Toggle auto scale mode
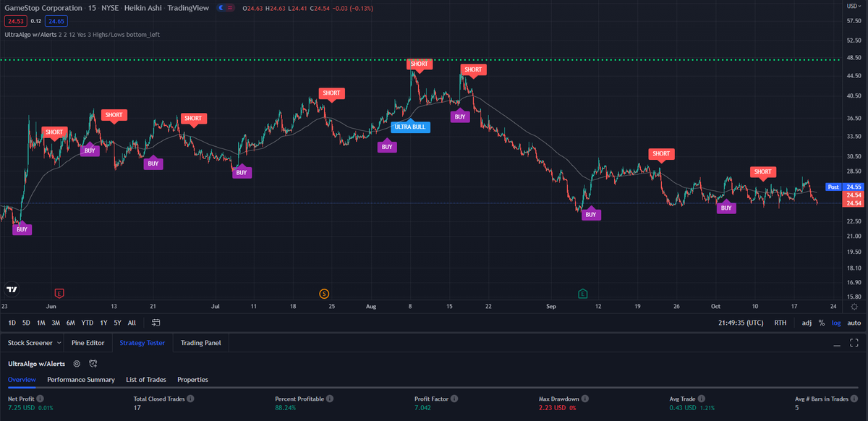The image size is (868, 421). click(854, 323)
